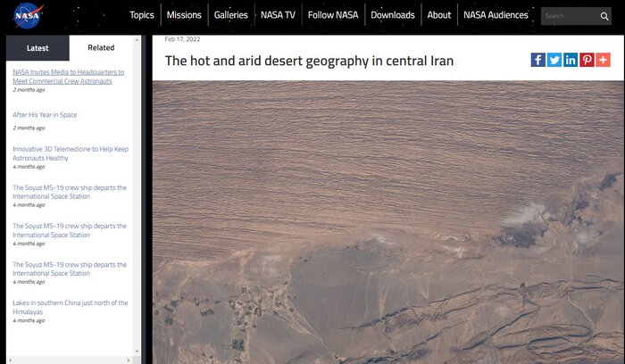Expand the Downloads menu

click(393, 15)
